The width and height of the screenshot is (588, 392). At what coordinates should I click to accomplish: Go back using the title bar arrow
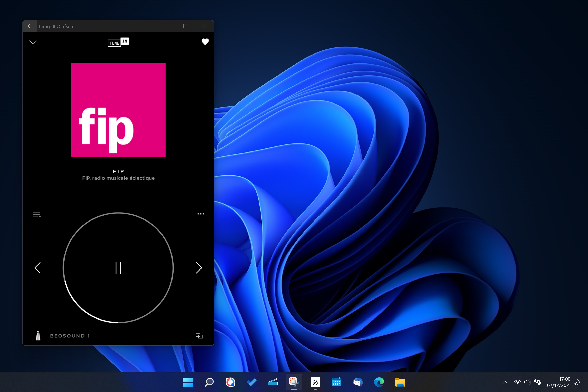[x=30, y=26]
